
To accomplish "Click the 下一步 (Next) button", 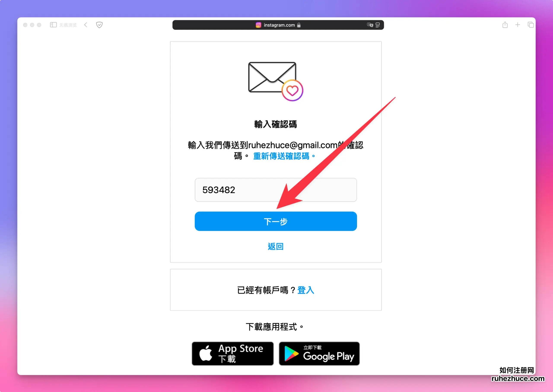I will [x=276, y=221].
